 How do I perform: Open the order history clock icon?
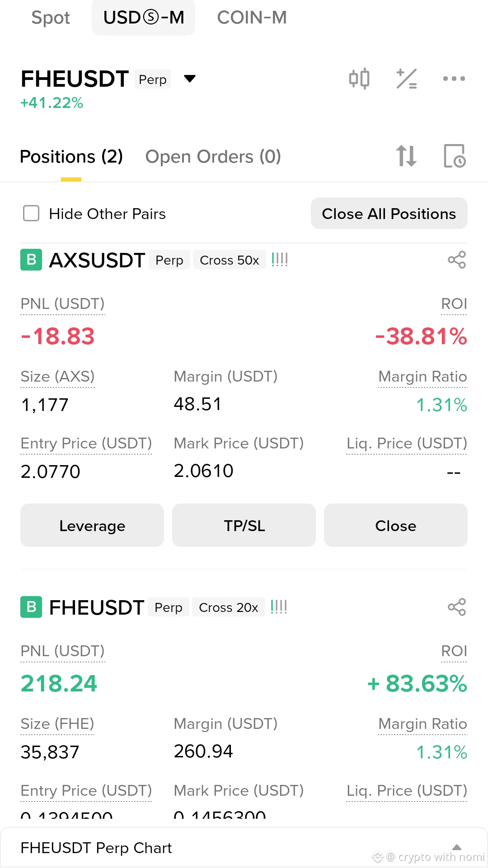point(455,156)
